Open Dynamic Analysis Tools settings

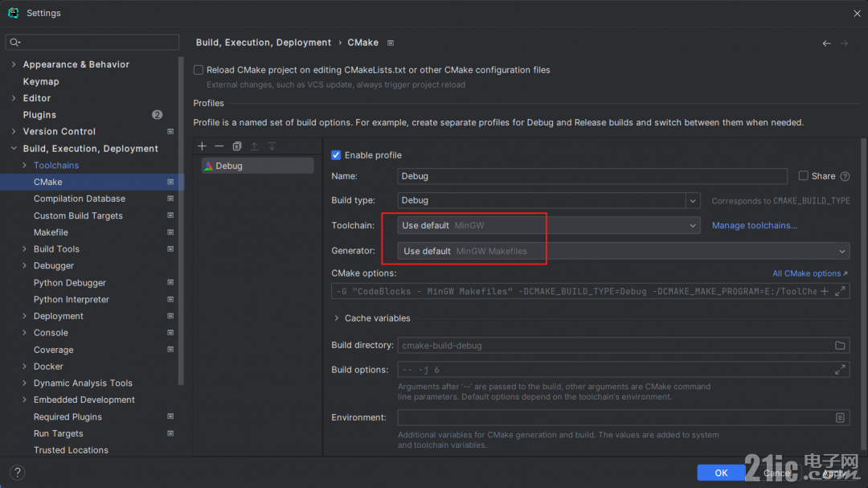[83, 383]
